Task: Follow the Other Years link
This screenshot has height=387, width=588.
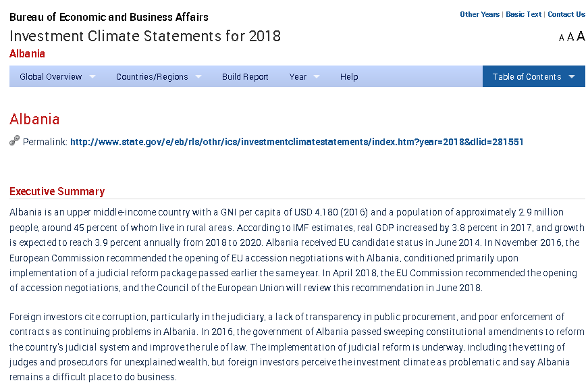Action: (x=479, y=14)
